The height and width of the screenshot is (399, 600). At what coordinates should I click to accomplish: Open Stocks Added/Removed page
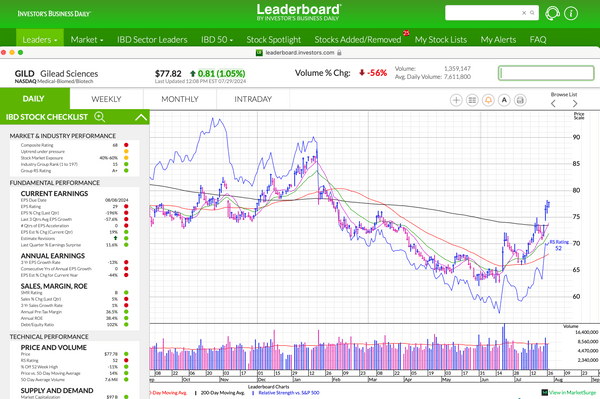click(x=358, y=39)
